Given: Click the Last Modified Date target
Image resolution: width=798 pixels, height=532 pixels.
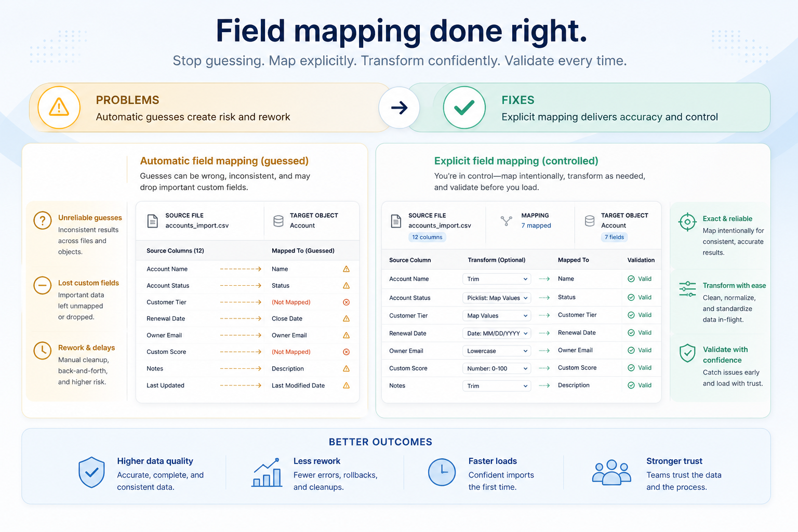Looking at the screenshot, I should [298, 385].
